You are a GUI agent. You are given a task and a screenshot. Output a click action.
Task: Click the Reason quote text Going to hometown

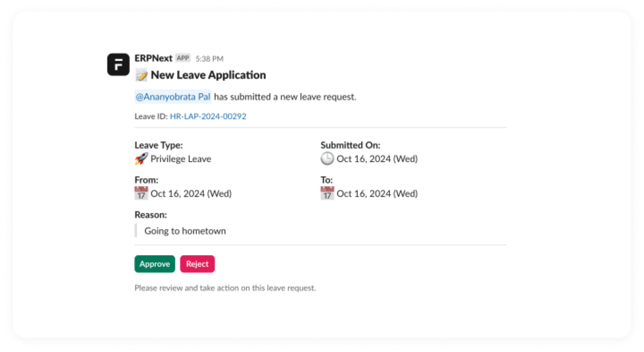pyautogui.click(x=185, y=230)
